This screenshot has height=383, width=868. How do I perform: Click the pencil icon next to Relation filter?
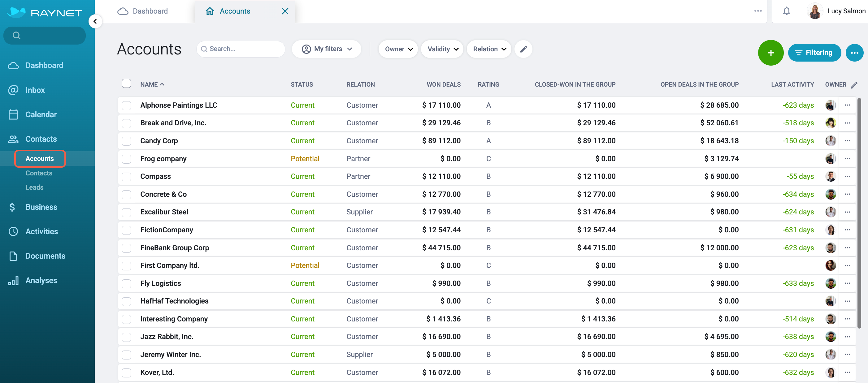tap(523, 49)
